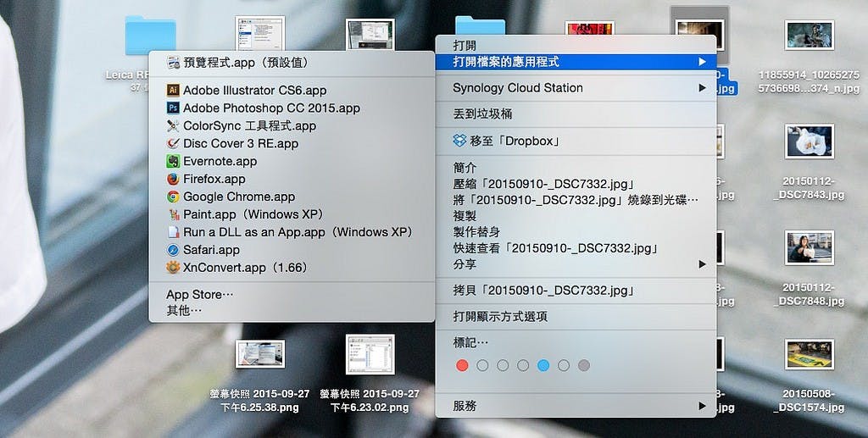Open the App Store… entry
The width and height of the screenshot is (868, 438).
(x=199, y=295)
